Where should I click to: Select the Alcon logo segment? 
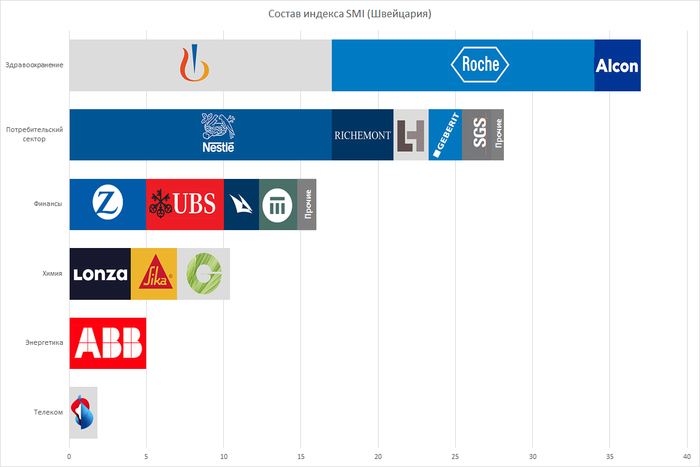617,65
